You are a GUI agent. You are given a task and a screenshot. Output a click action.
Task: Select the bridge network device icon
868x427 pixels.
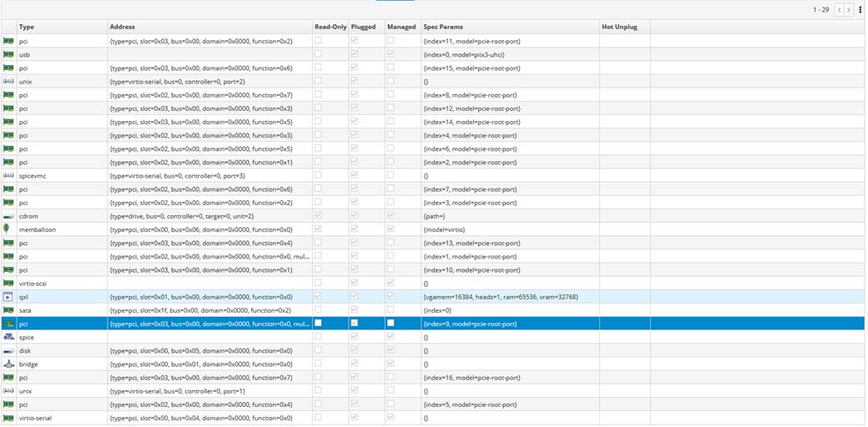[8, 364]
